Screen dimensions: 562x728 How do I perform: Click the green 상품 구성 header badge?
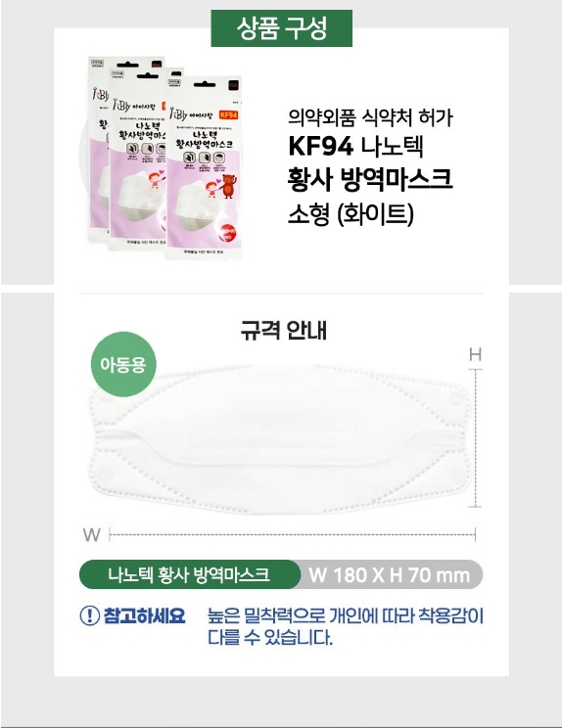coord(281,27)
